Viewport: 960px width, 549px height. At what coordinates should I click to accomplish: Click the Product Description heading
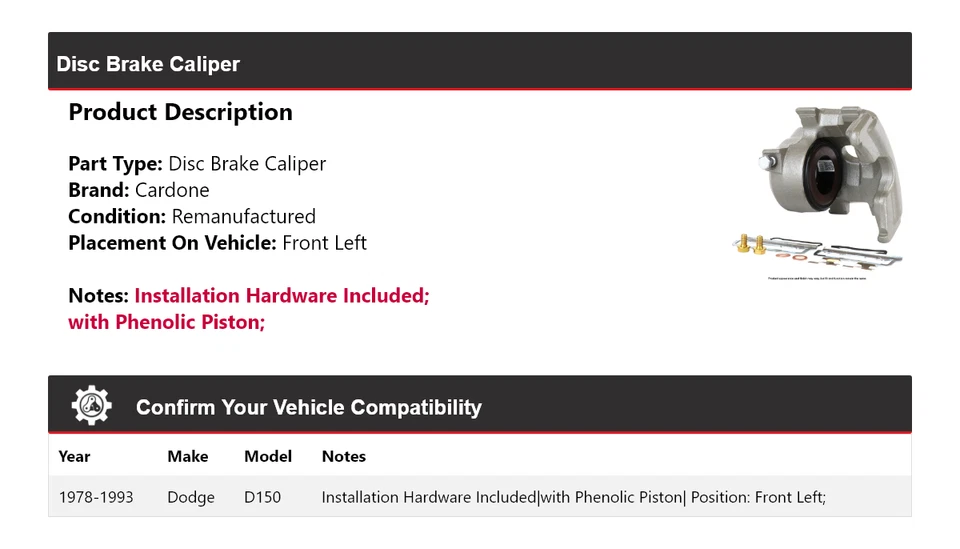[x=180, y=112]
